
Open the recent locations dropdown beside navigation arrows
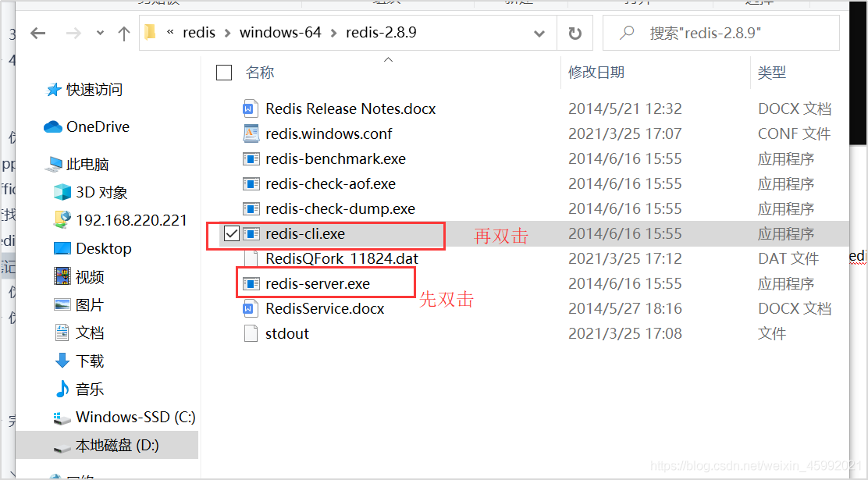(x=98, y=32)
